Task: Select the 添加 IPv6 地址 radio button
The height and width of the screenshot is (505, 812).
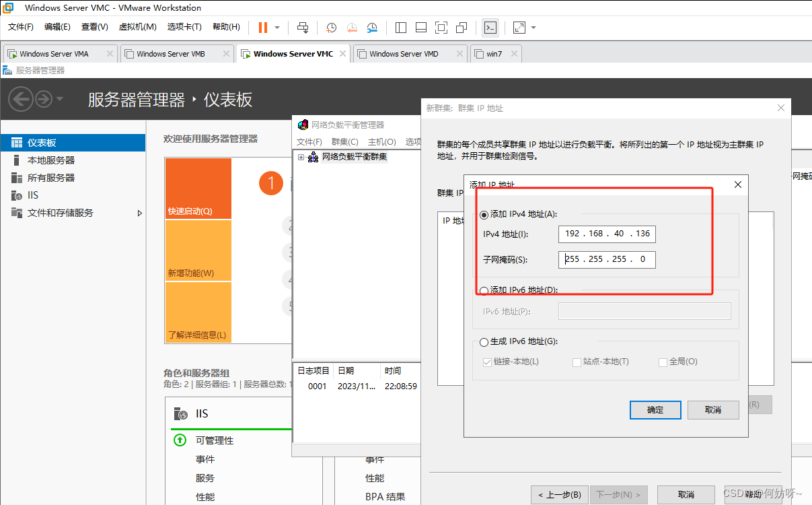Action: (x=484, y=291)
